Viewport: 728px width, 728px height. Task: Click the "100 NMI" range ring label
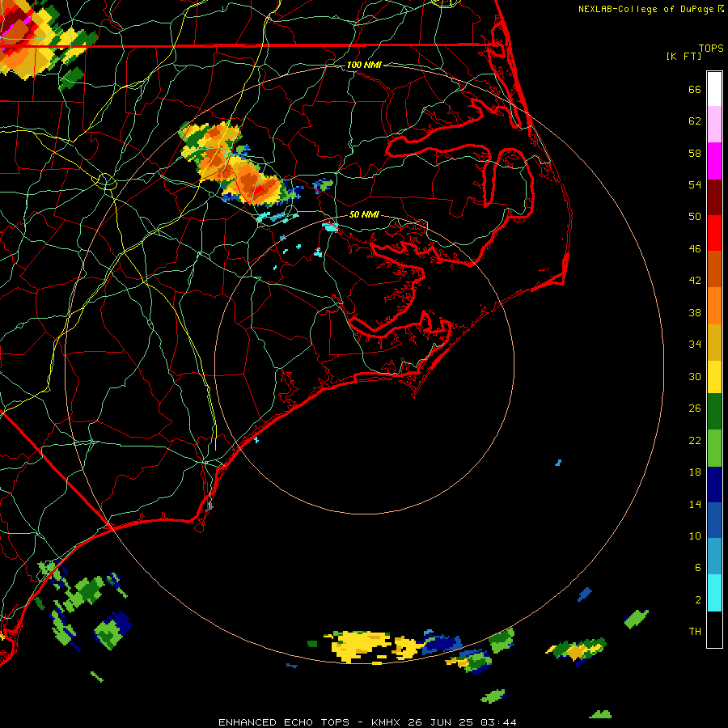[364, 65]
